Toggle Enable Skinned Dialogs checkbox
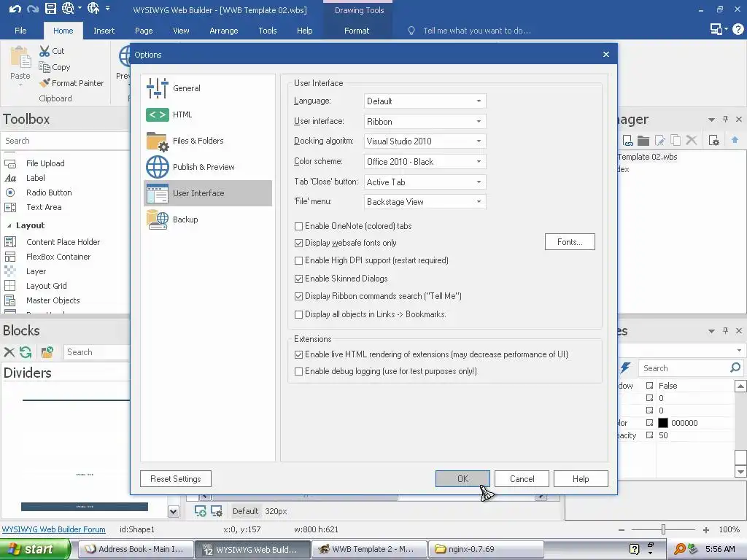The width and height of the screenshot is (747, 560). pyautogui.click(x=298, y=279)
